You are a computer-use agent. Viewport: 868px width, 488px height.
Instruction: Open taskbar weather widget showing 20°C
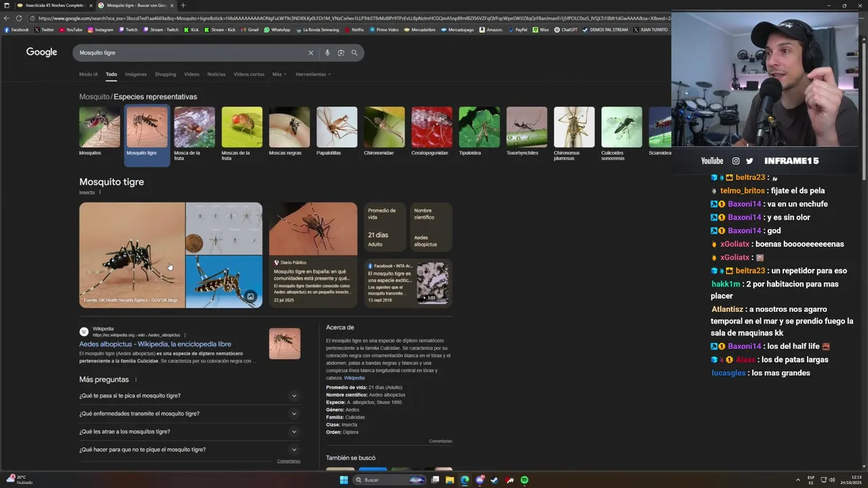[x=20, y=480]
